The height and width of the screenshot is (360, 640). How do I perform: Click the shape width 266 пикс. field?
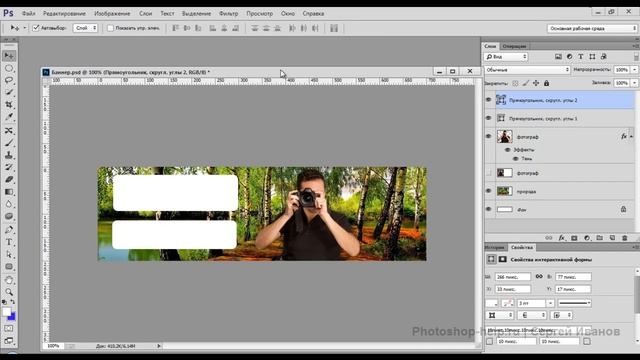click(x=513, y=277)
